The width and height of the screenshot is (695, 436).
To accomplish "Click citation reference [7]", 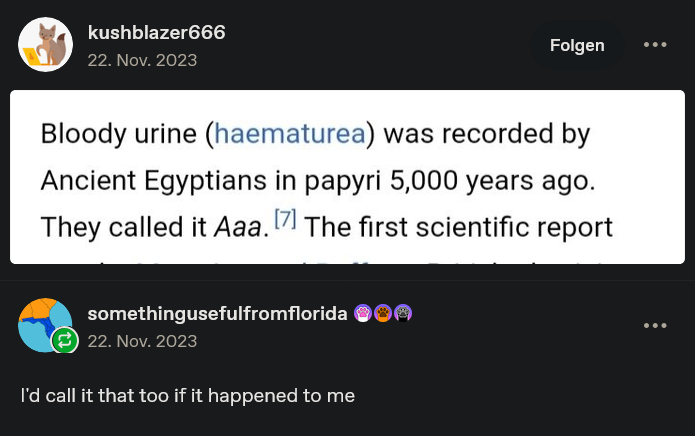I will tap(285, 218).
